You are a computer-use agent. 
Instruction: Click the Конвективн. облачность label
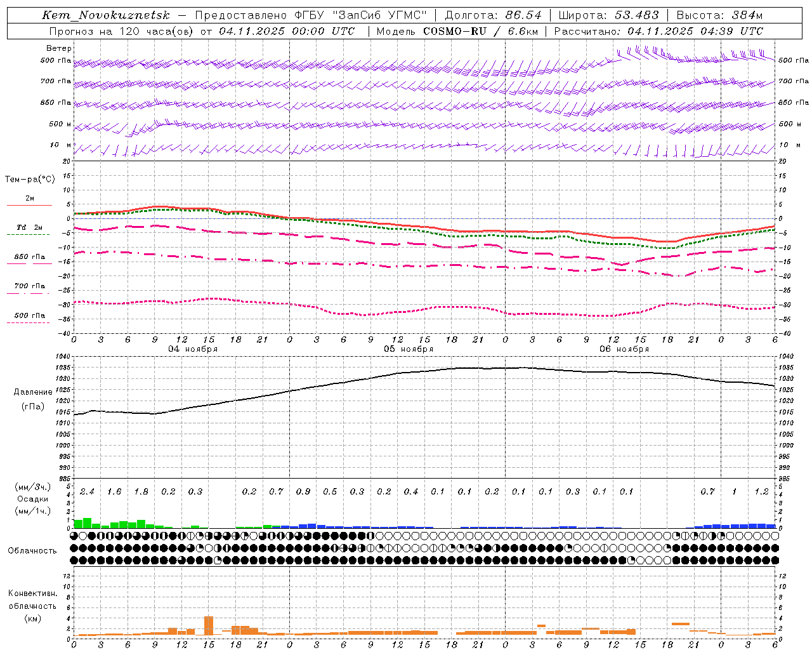click(32, 600)
